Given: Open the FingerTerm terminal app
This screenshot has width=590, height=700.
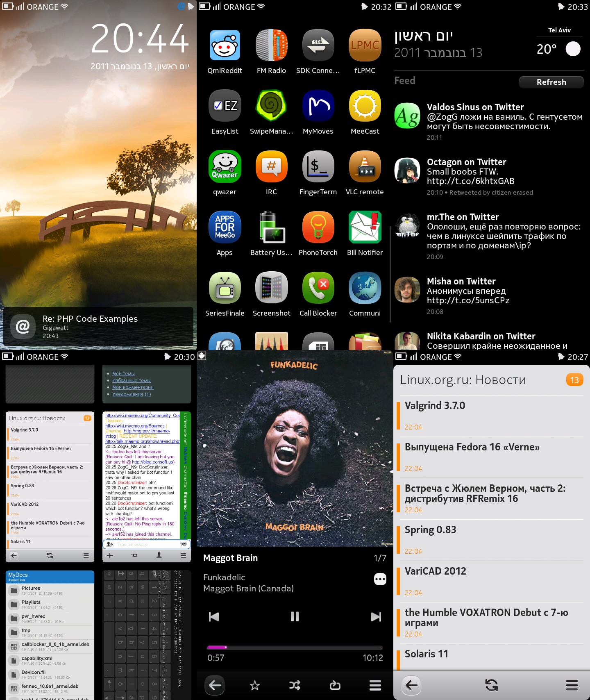Looking at the screenshot, I should pos(318,166).
